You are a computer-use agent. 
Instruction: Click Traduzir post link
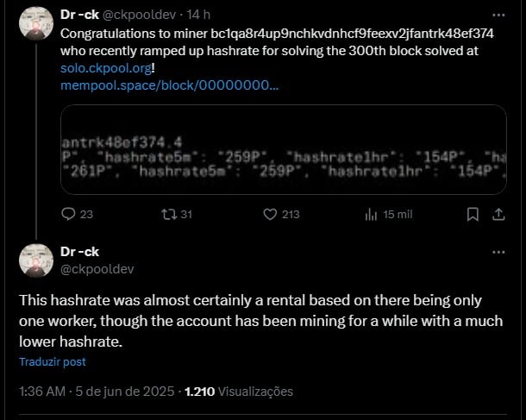pos(53,361)
